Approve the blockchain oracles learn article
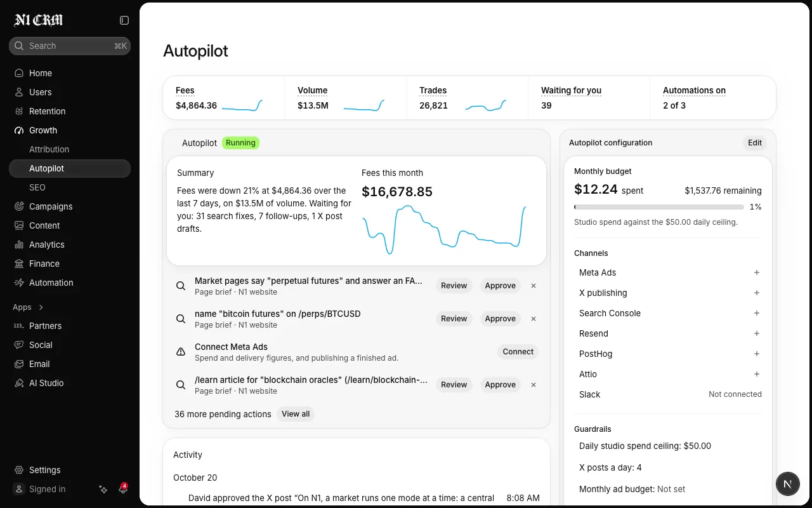The height and width of the screenshot is (508, 812). point(501,385)
